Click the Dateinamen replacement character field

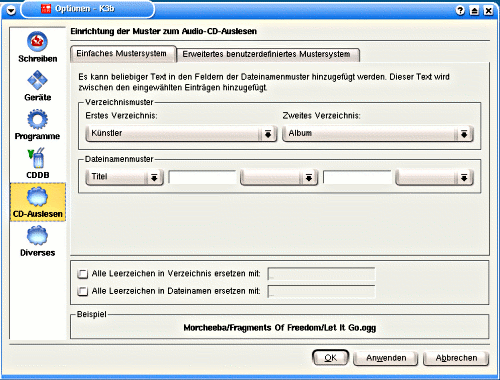pos(321,291)
